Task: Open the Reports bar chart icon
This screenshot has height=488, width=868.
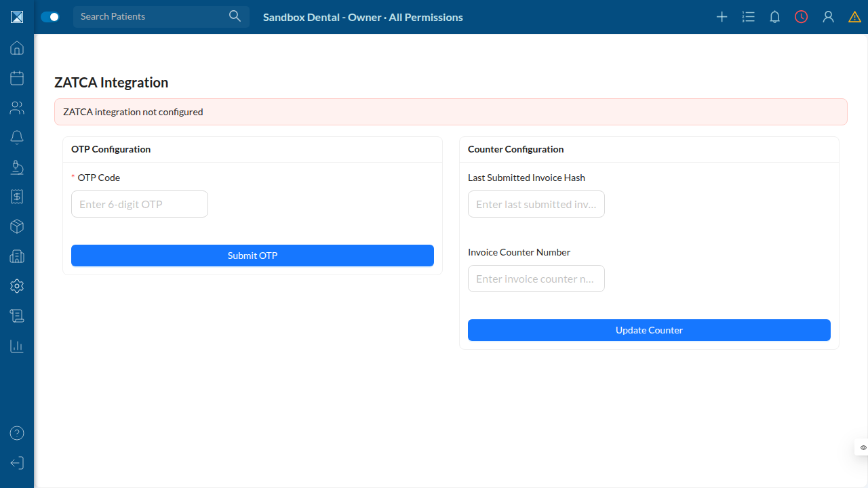Action: [x=17, y=346]
